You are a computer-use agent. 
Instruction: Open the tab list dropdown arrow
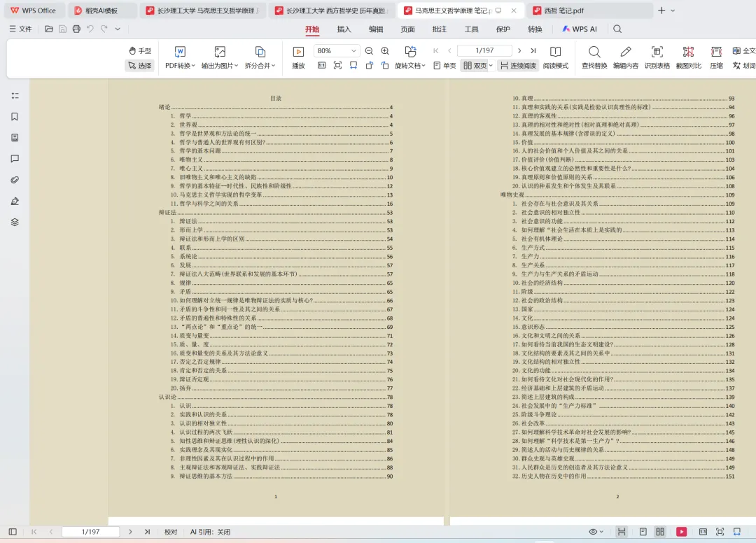point(673,10)
